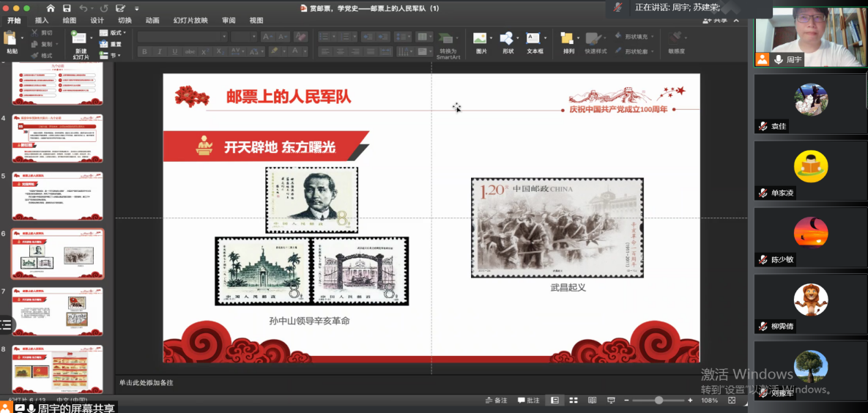This screenshot has width=868, height=413.
Task: Switch to normal view icon in status bar
Action: coord(554,401)
